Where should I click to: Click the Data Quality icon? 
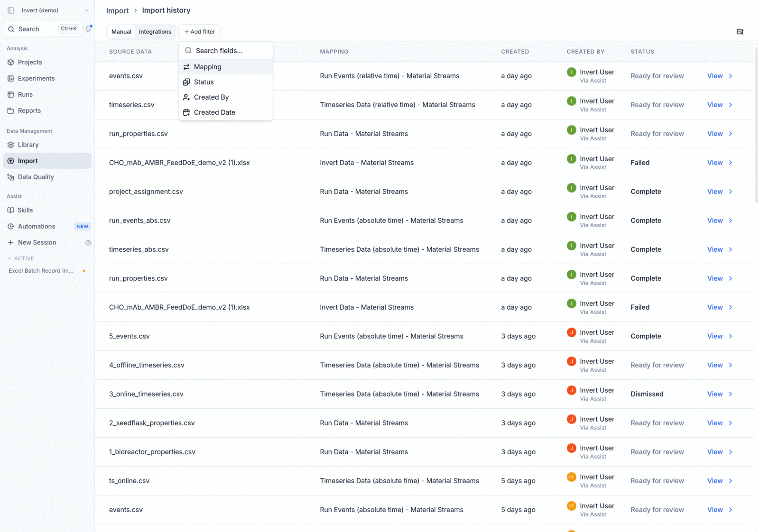[x=11, y=177]
